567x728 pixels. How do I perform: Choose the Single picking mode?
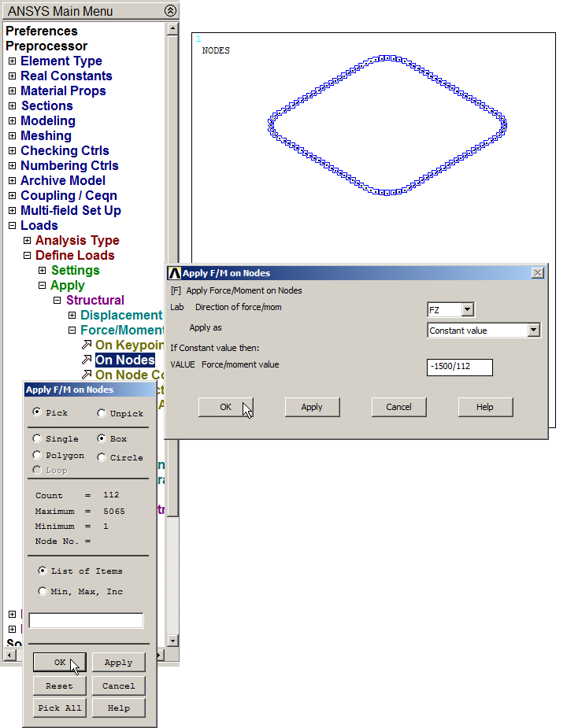point(38,438)
